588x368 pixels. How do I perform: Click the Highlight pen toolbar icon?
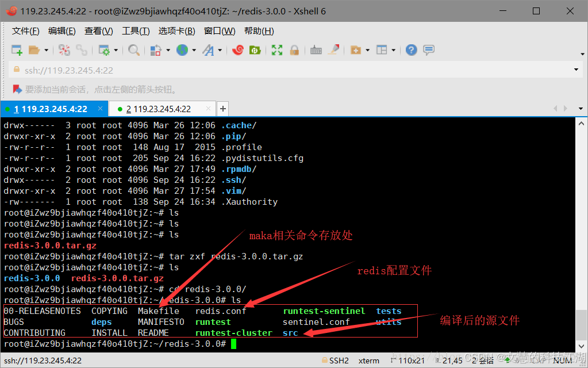(x=333, y=50)
